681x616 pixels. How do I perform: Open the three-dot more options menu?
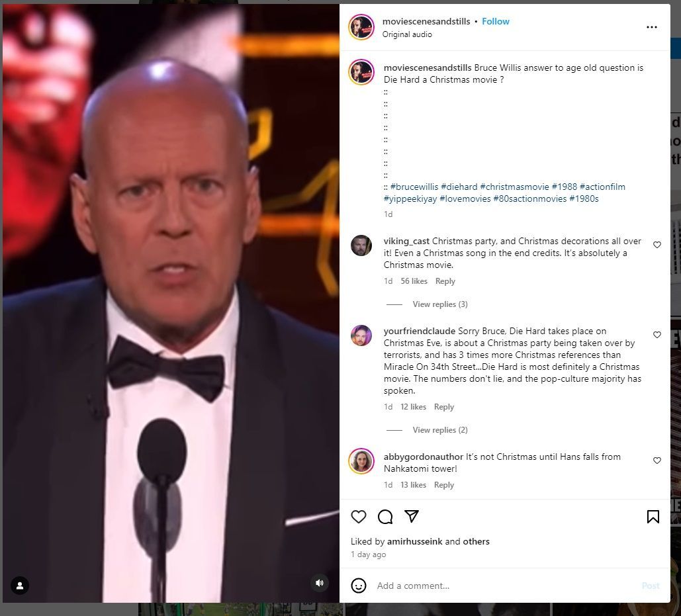(x=651, y=27)
